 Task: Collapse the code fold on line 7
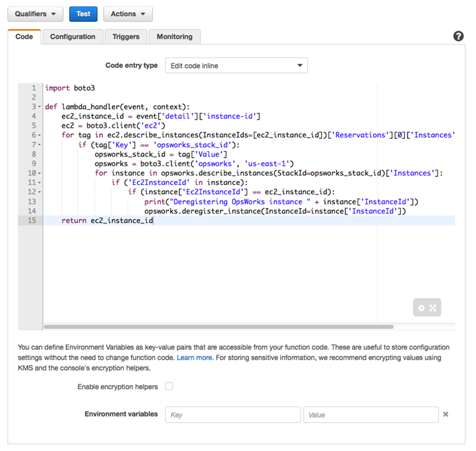pyautogui.click(x=39, y=145)
